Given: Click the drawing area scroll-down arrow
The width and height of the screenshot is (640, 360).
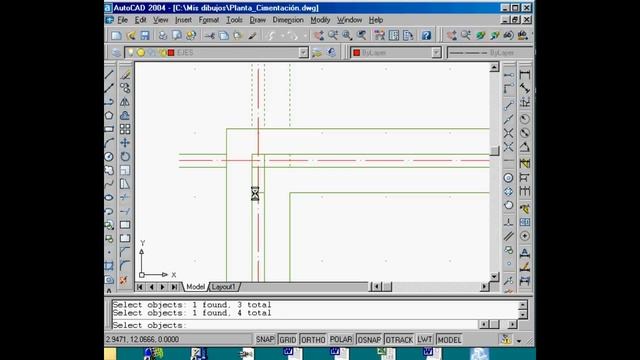Looking at the screenshot, I should (494, 276).
